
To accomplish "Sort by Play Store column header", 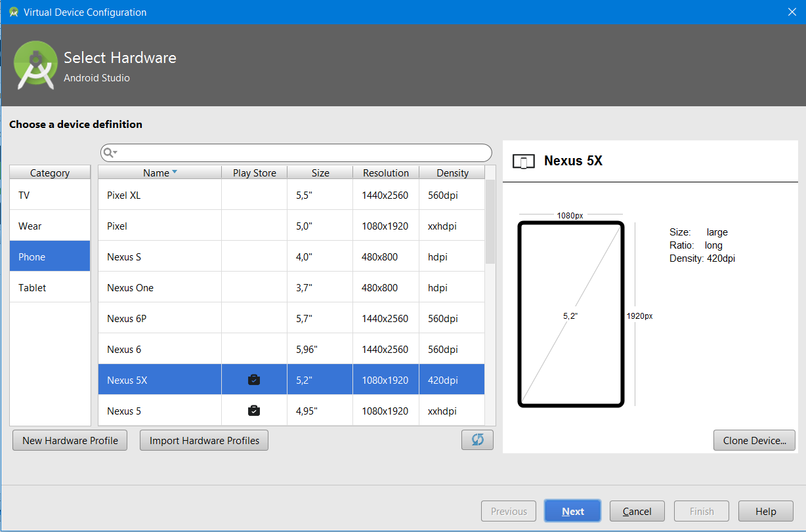I will 255,173.
